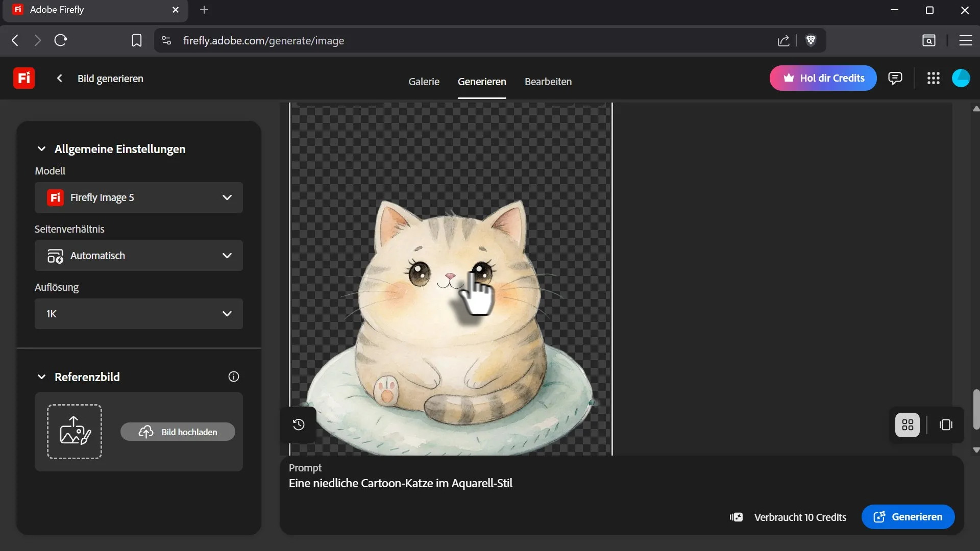Click the Brave shields icon
Viewport: 980px width, 551px height.
coord(811,40)
